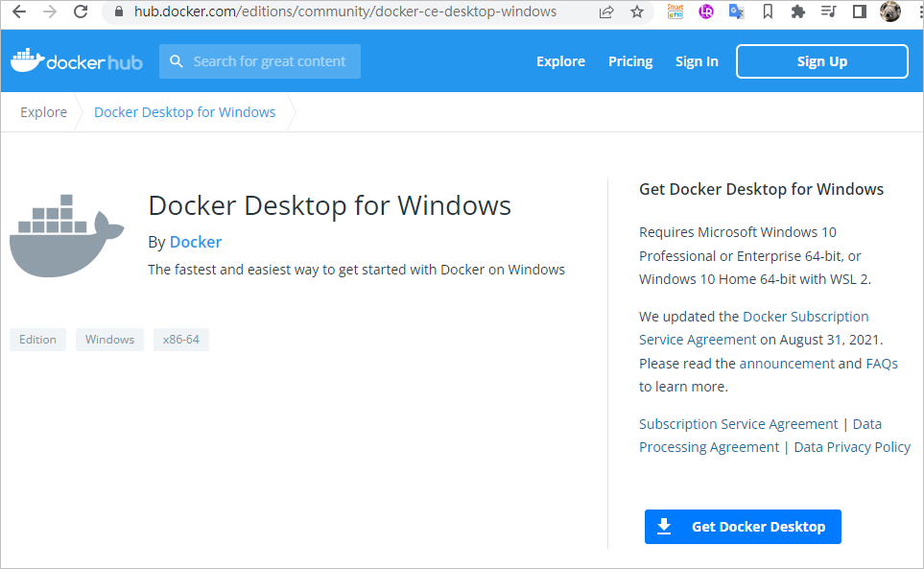Open Pricing in the top navigation
The image size is (924, 569).
(630, 61)
